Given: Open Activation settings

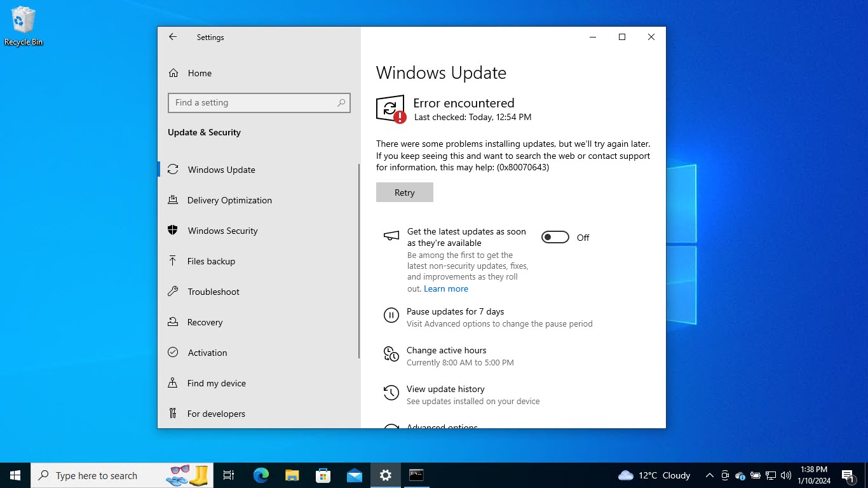Looking at the screenshot, I should [259, 353].
